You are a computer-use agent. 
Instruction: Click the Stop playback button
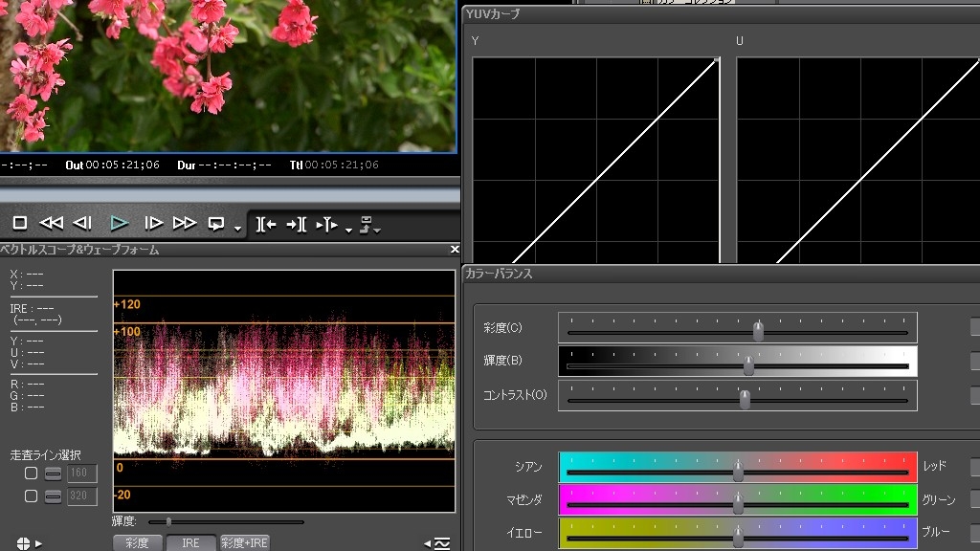click(x=19, y=223)
